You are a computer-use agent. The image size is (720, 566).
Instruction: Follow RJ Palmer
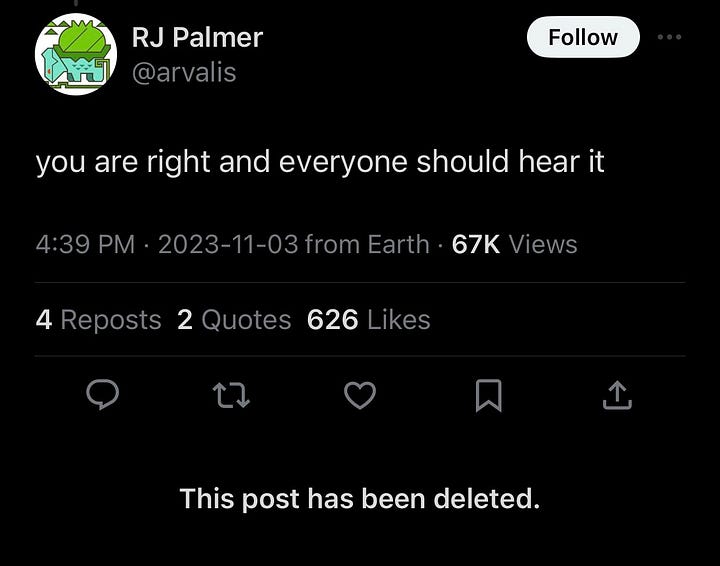(583, 37)
